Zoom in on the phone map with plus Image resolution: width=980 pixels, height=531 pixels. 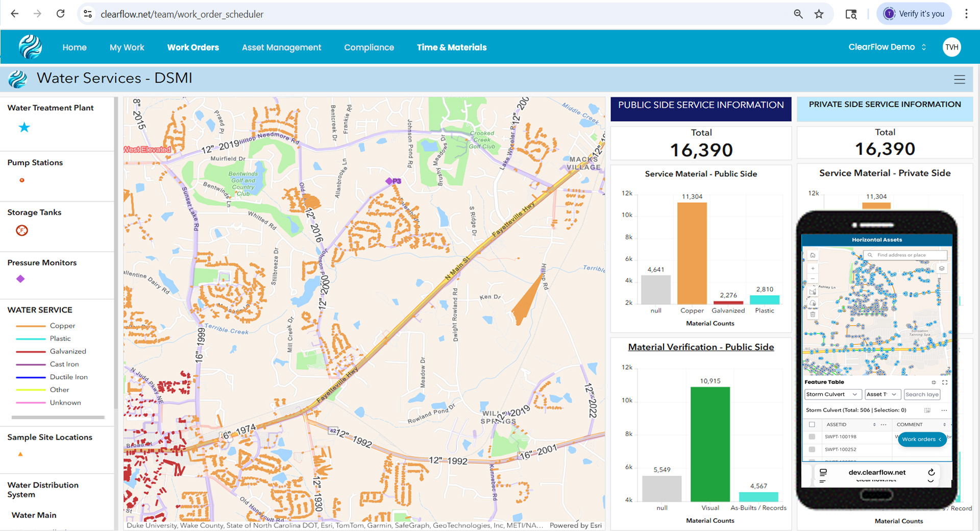[x=813, y=268]
